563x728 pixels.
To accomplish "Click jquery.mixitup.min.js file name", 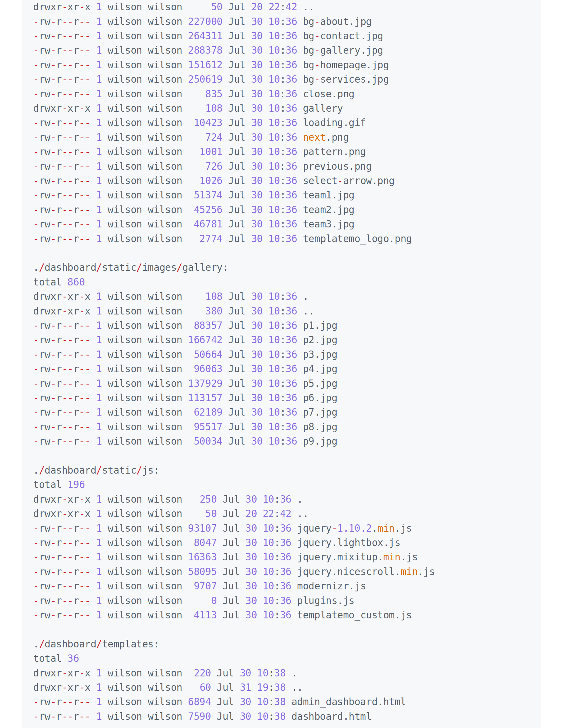I will pos(357,557).
